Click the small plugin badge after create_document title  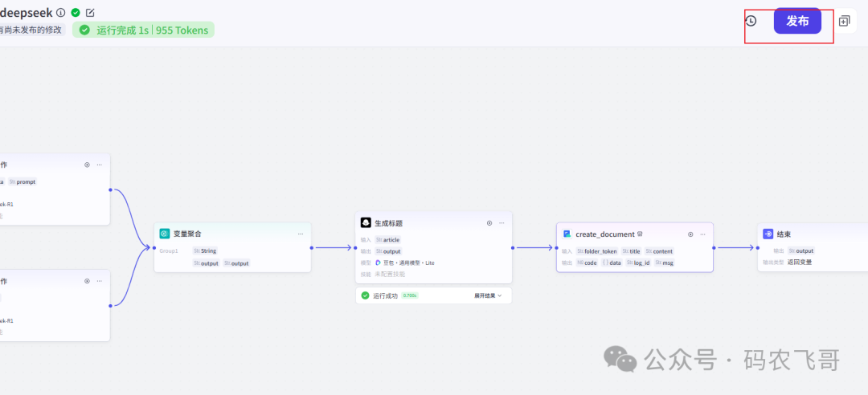pyautogui.click(x=640, y=234)
